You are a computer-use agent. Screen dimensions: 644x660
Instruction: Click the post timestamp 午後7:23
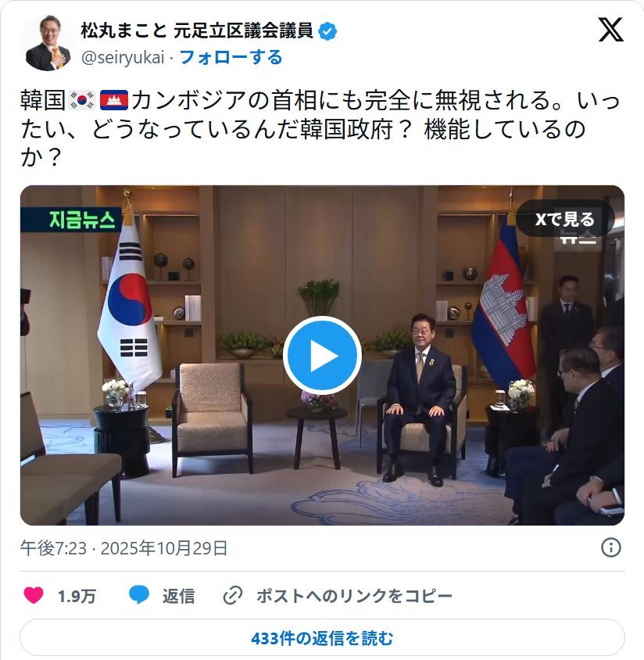tap(53, 548)
